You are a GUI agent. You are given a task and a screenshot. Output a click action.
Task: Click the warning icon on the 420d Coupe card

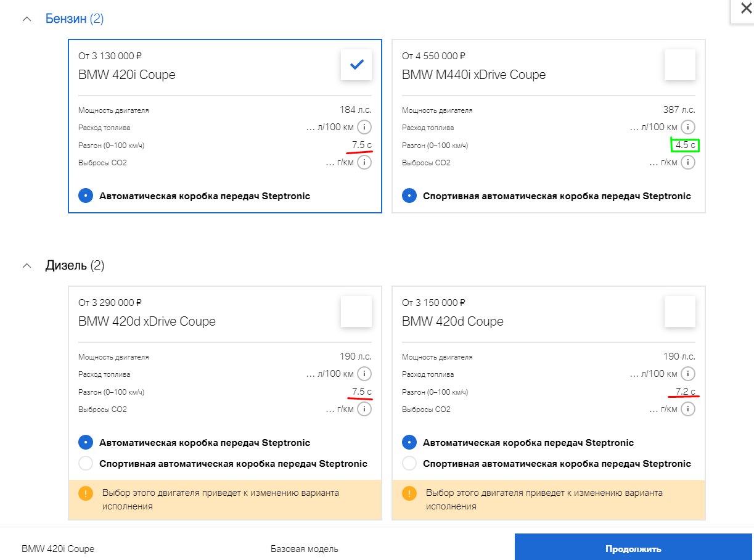pos(409,493)
